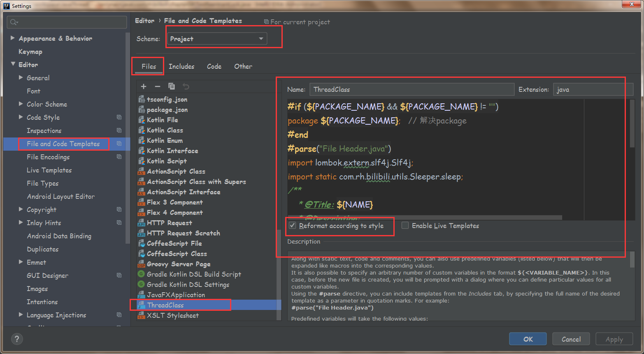
Task: Expand the Language Injections node
Action: [x=21, y=314]
